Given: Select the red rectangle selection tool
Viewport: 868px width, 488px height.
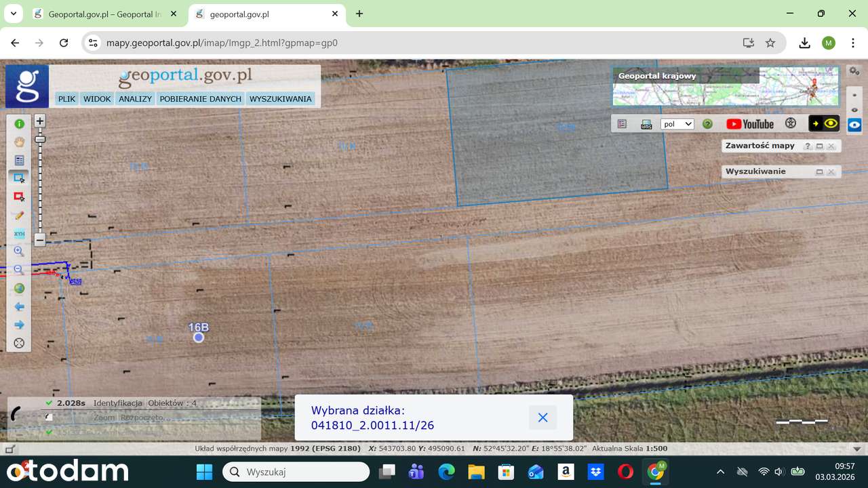Looking at the screenshot, I should pos(19,197).
